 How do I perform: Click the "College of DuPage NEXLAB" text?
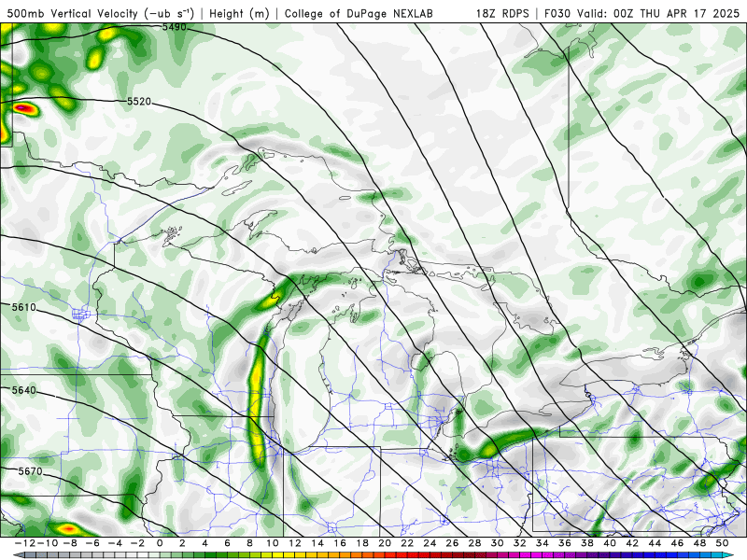[359, 13]
